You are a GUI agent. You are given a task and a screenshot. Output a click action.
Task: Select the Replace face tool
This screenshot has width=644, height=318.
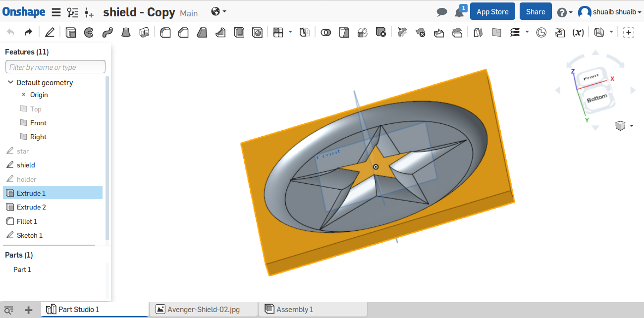coord(457,33)
